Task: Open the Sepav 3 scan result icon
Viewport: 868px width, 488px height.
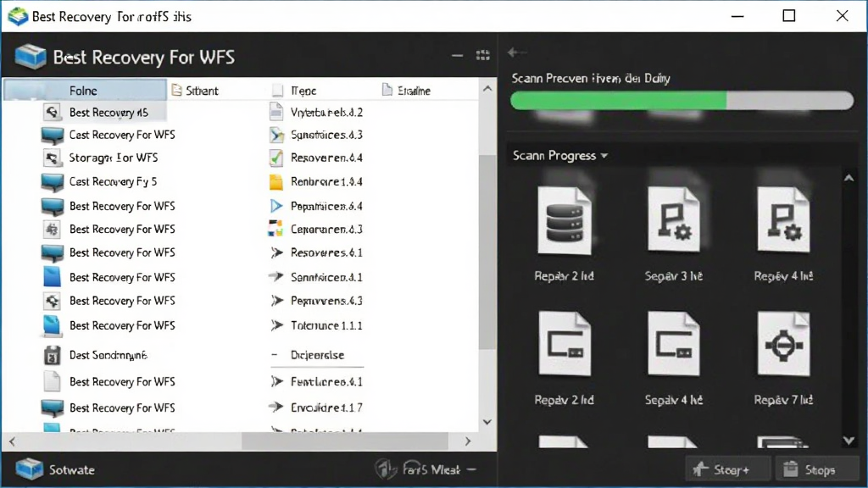Action: (x=674, y=219)
